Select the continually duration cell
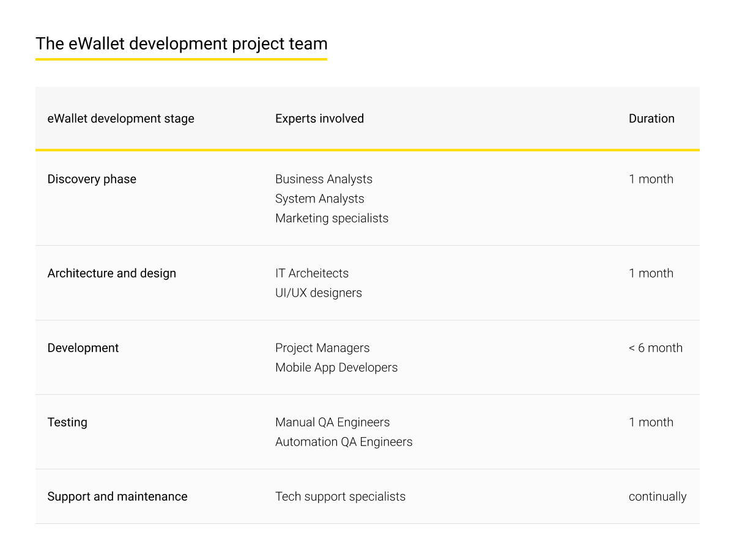Image resolution: width=734 pixels, height=560 pixels. pyautogui.click(x=658, y=496)
